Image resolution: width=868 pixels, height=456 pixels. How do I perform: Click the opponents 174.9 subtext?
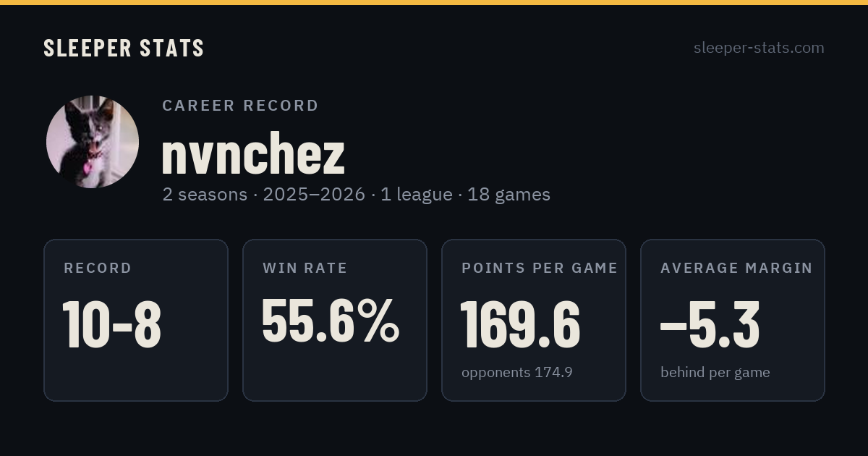tap(517, 372)
